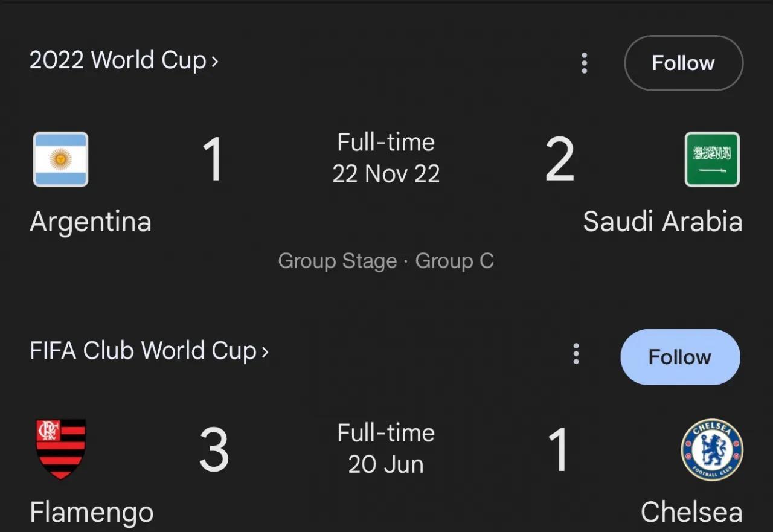Tap the Argentina flag icon
Viewport: 773px width, 532px height.
(60, 159)
